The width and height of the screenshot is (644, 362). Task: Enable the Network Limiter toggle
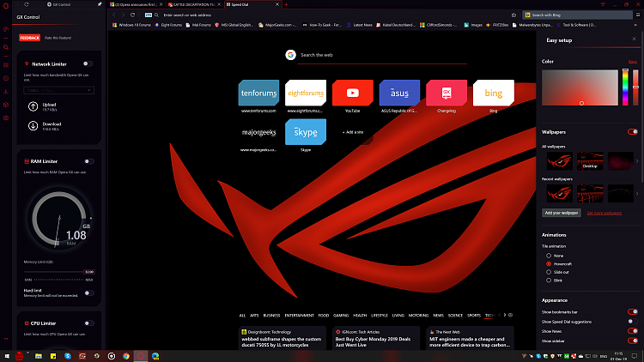pos(88,63)
